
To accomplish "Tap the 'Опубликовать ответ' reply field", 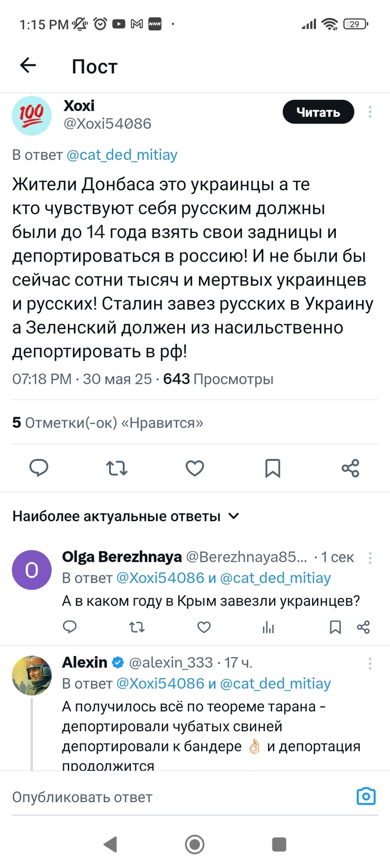I will [167, 797].
